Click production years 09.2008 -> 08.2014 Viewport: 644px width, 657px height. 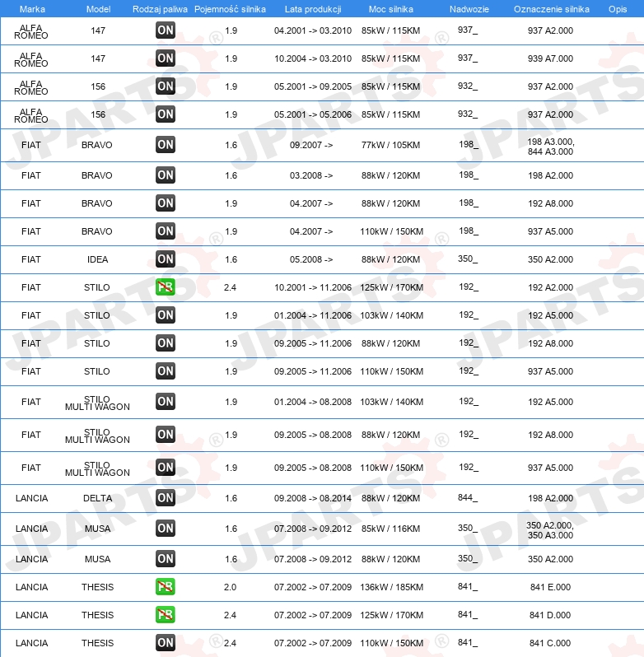tap(313, 498)
